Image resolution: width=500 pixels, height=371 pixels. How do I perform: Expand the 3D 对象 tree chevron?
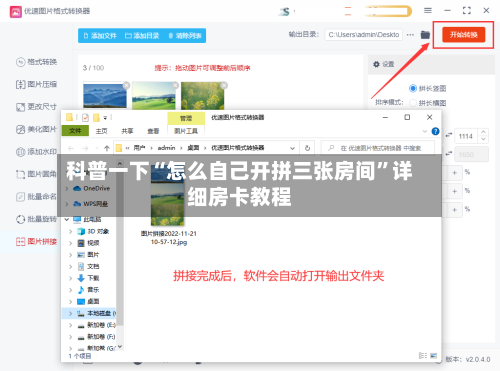point(70,231)
